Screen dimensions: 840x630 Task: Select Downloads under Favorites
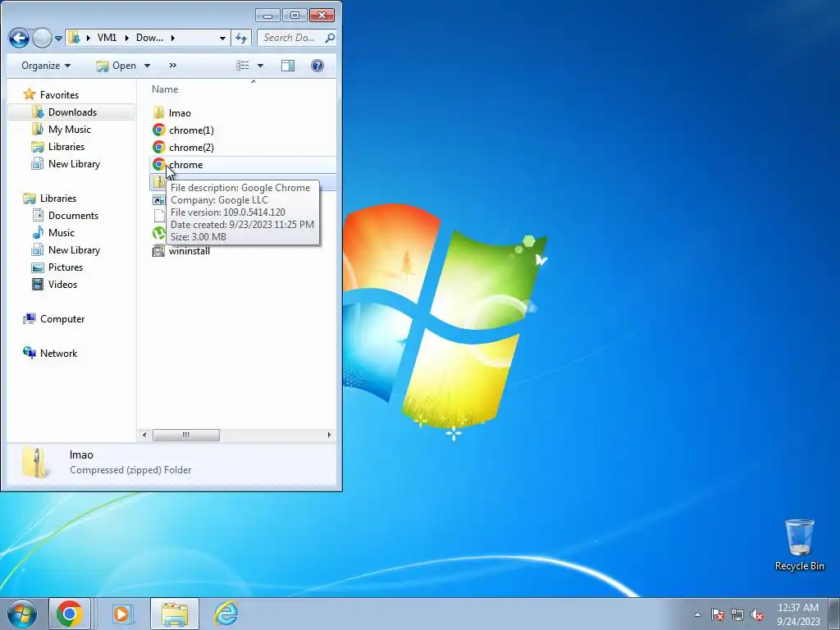(x=72, y=112)
